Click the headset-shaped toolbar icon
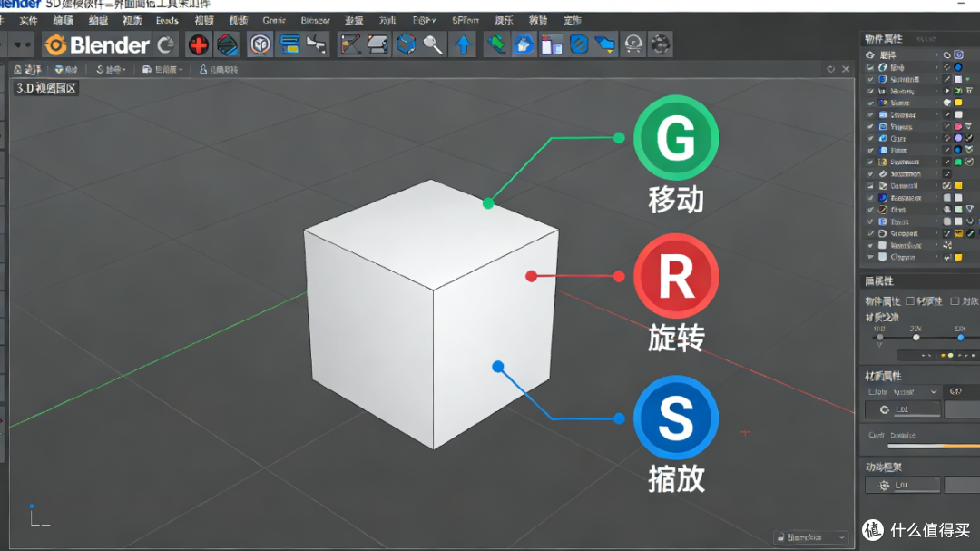The width and height of the screenshot is (980, 551). click(633, 45)
